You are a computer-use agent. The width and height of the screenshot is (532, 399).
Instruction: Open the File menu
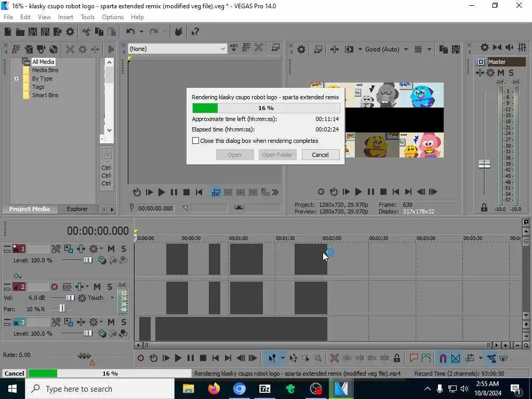[8, 17]
